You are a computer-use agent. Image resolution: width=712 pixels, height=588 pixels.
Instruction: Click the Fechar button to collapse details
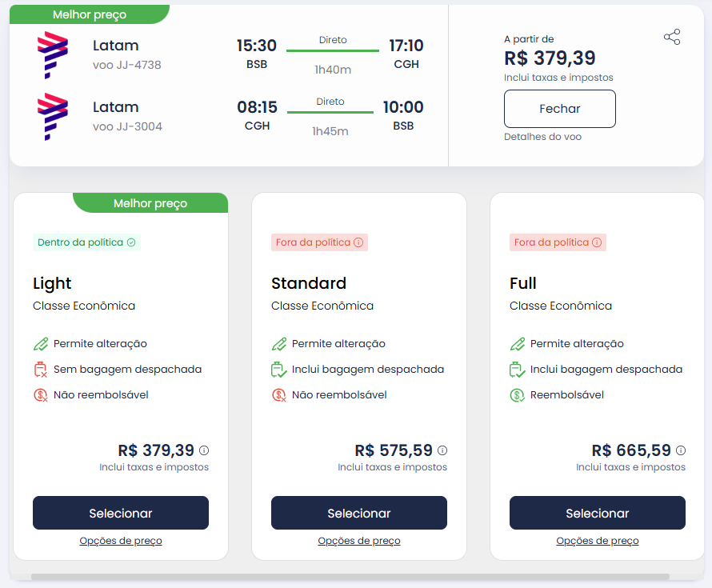click(x=559, y=109)
